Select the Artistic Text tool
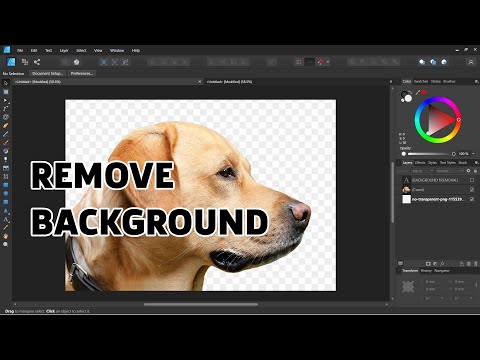480x360 pixels. [6, 219]
